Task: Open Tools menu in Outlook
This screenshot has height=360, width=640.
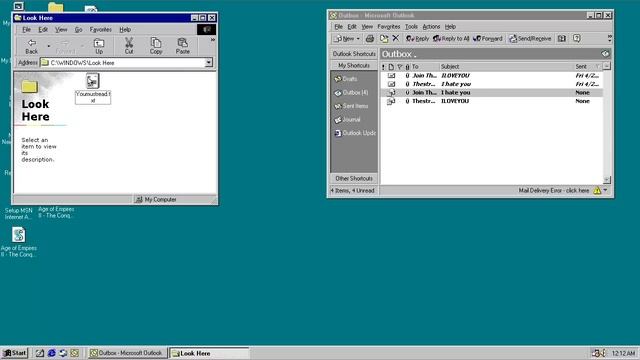Action: point(411,27)
